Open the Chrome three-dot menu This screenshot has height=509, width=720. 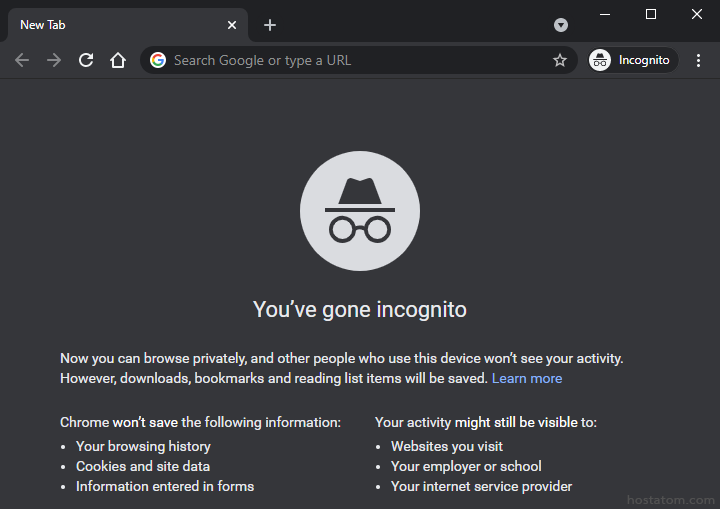click(x=698, y=60)
